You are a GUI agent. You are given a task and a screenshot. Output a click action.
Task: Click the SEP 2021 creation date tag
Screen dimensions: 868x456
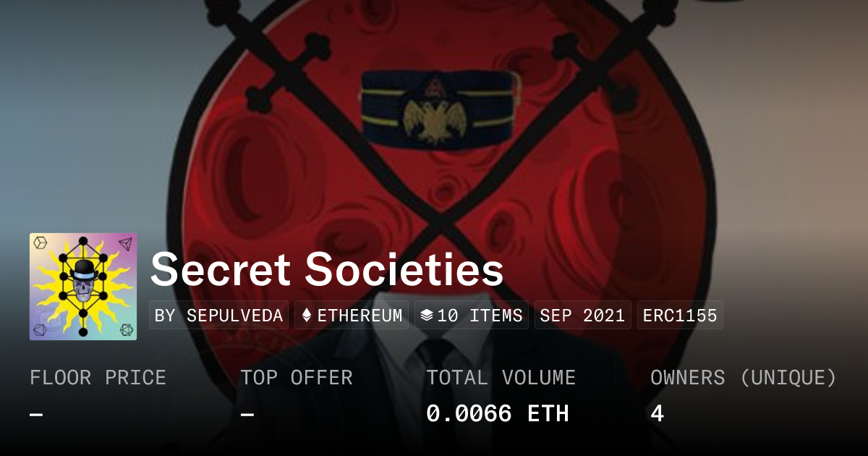582,316
